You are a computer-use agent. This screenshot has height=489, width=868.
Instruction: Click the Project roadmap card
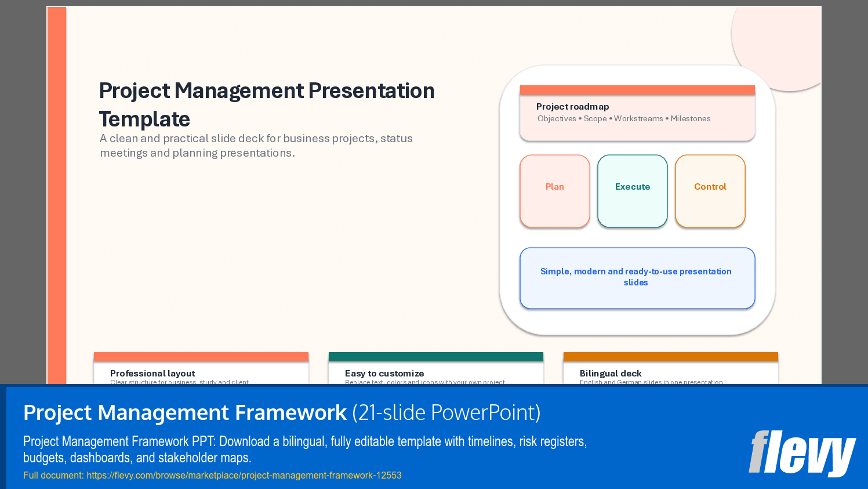pos(637,113)
